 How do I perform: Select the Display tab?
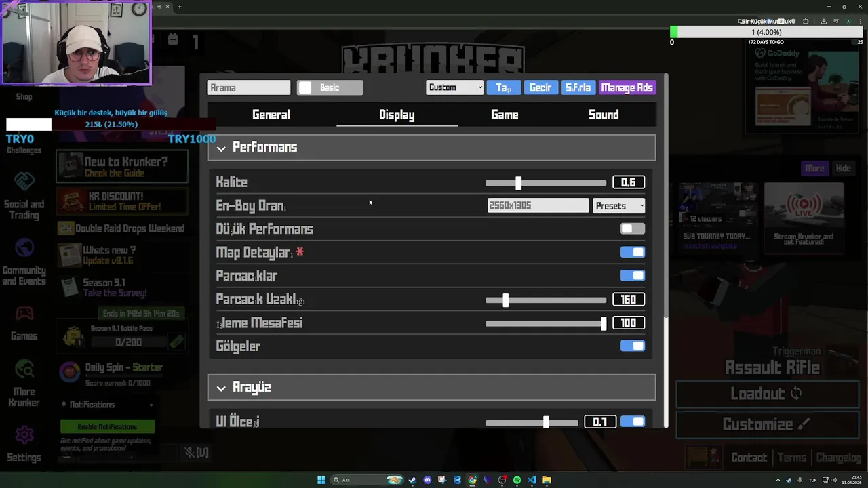(397, 115)
